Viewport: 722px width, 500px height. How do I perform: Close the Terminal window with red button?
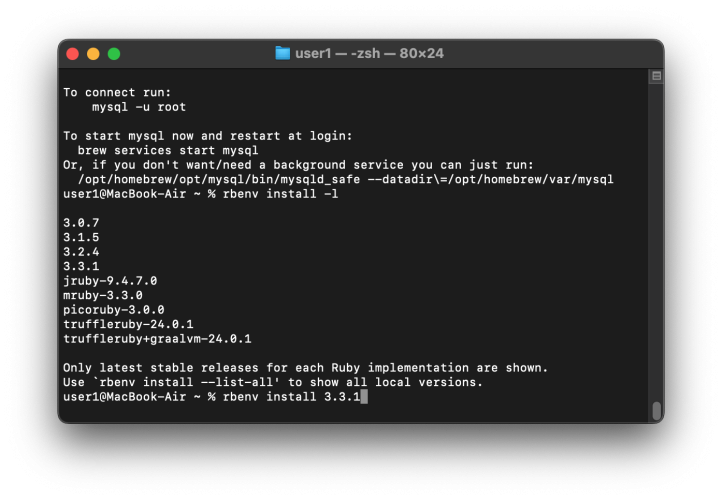pos(72,53)
